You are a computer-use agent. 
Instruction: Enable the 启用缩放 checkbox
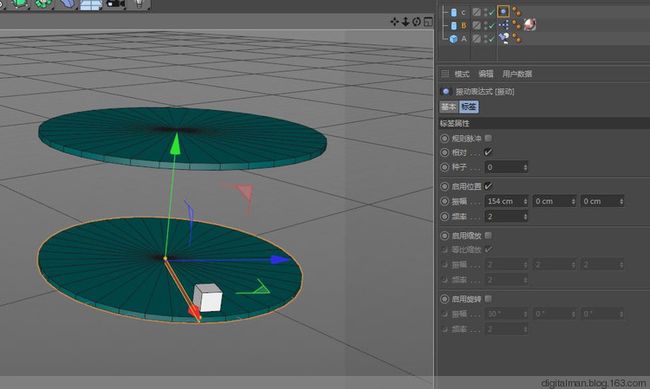coord(488,235)
